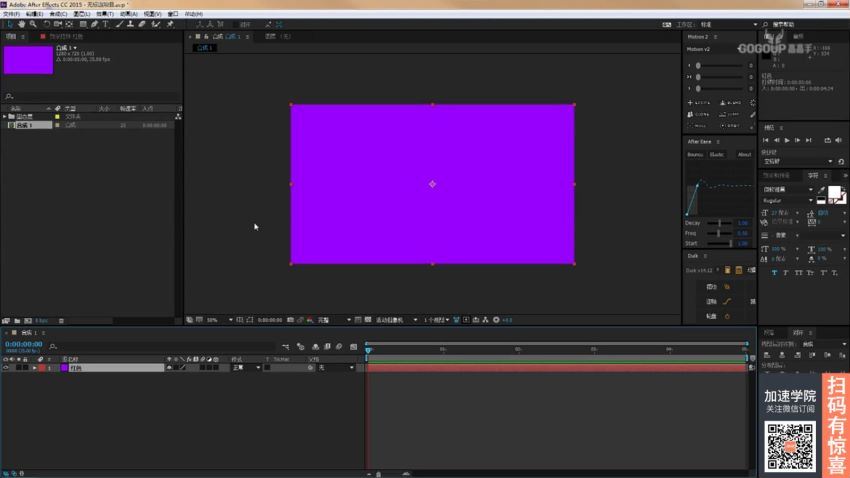Click the white fill color swatch
The width and height of the screenshot is (850, 478).
click(x=834, y=191)
